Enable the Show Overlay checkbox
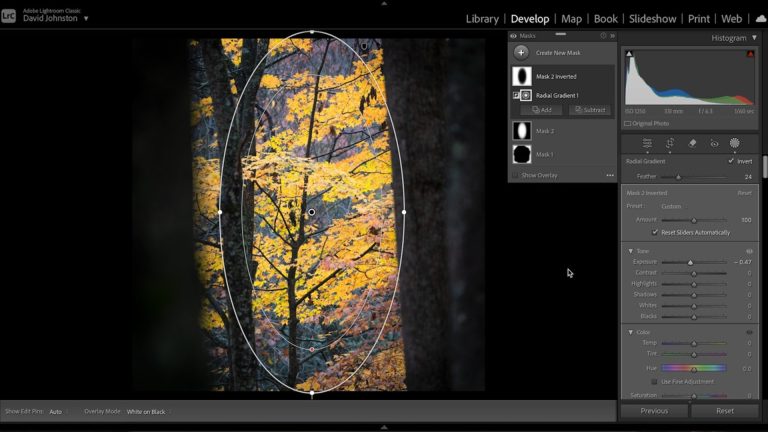768x432 pixels. pyautogui.click(x=516, y=175)
